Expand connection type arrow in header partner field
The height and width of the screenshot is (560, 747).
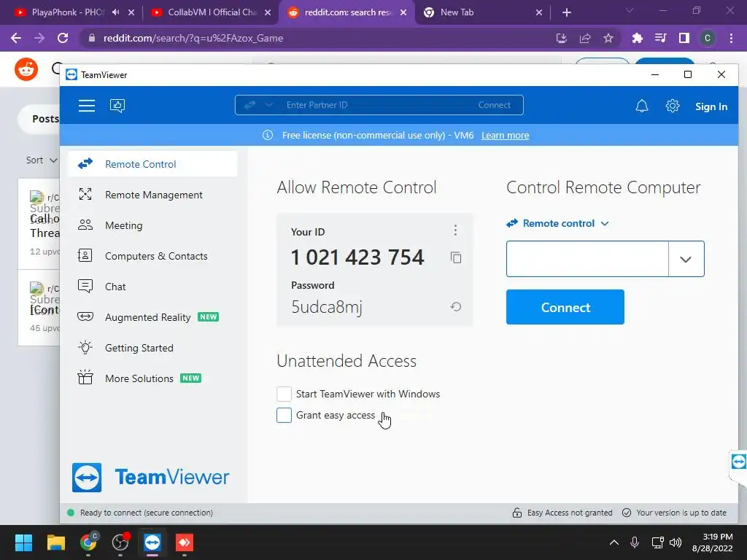click(268, 105)
